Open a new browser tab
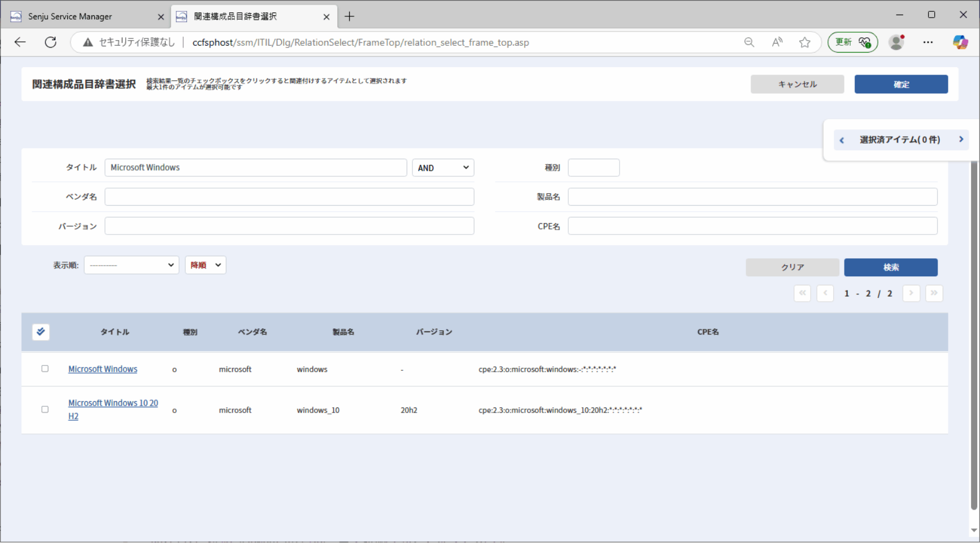 [350, 16]
